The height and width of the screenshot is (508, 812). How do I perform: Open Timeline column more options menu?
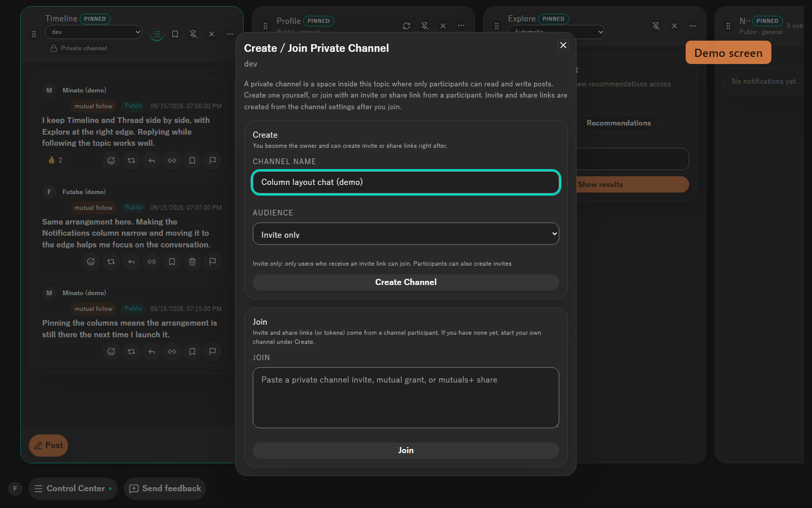click(230, 34)
